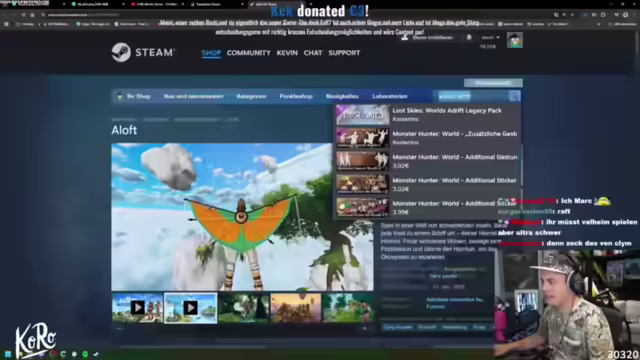Open the KEVIN profile menu
The width and height of the screenshot is (640, 360).
(287, 53)
